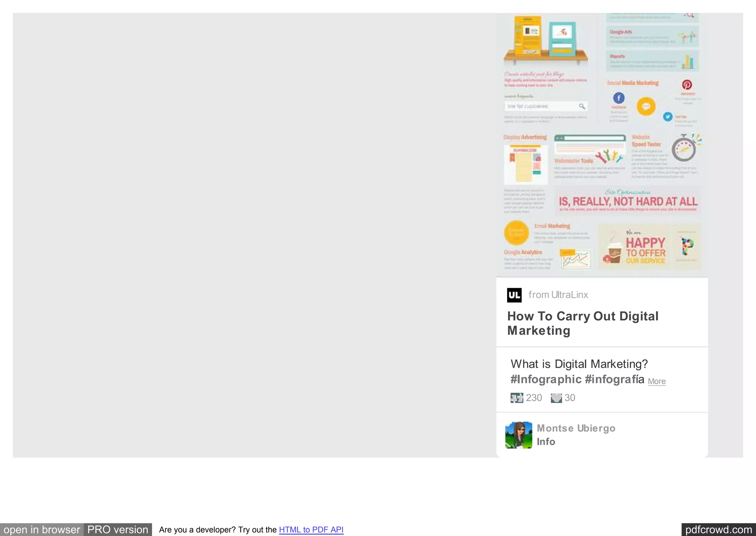The height and width of the screenshot is (536, 756).
Task: Click the yellow chat bubble icon
Action: point(646,106)
